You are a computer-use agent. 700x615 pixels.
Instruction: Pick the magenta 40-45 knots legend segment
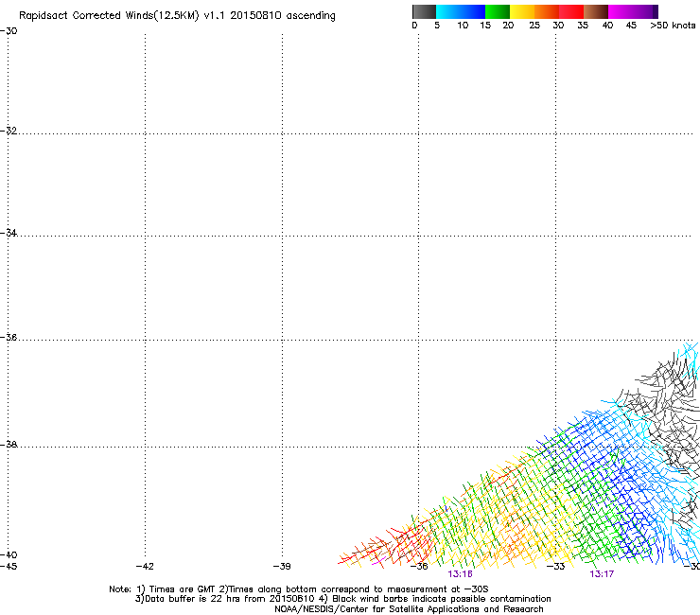click(621, 11)
